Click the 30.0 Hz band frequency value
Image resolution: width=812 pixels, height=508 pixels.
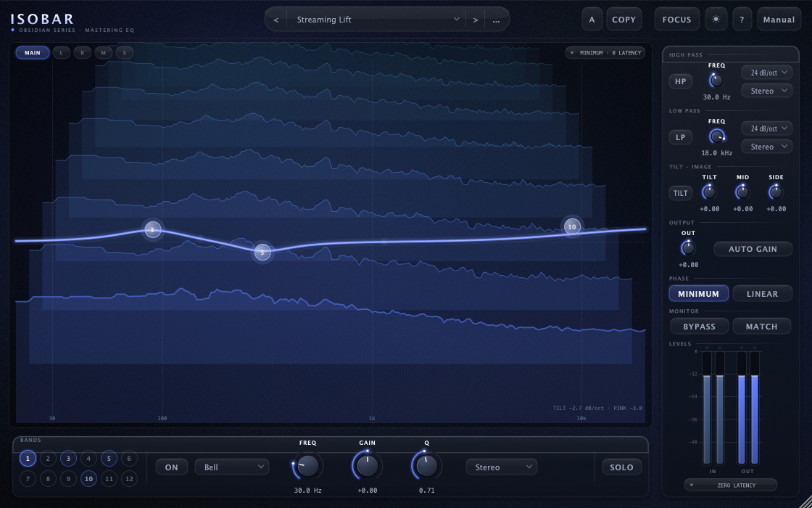click(x=308, y=490)
